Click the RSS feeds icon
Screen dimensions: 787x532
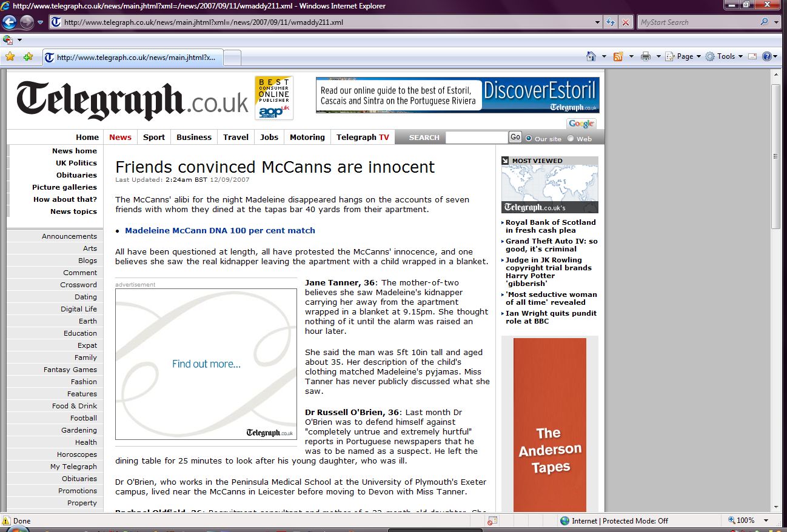pyautogui.click(x=618, y=56)
